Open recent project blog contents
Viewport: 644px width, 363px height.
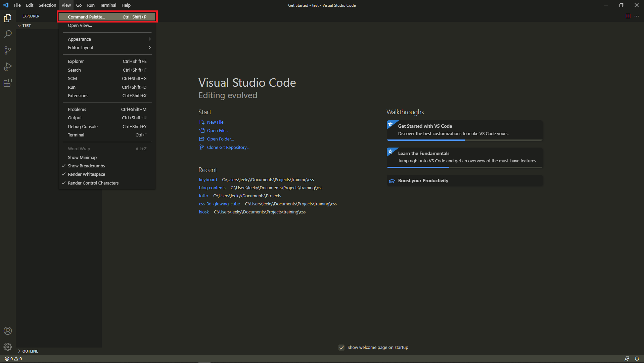pos(212,188)
